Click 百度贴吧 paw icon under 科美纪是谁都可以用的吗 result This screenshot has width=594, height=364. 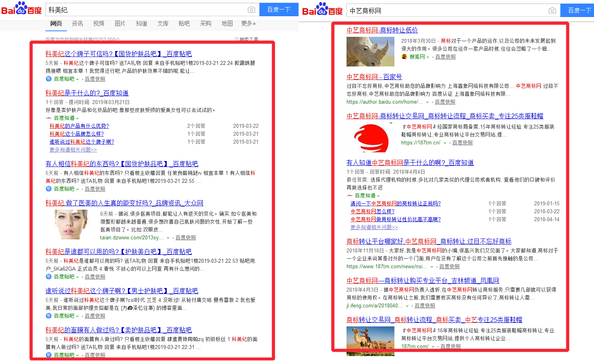(48, 277)
